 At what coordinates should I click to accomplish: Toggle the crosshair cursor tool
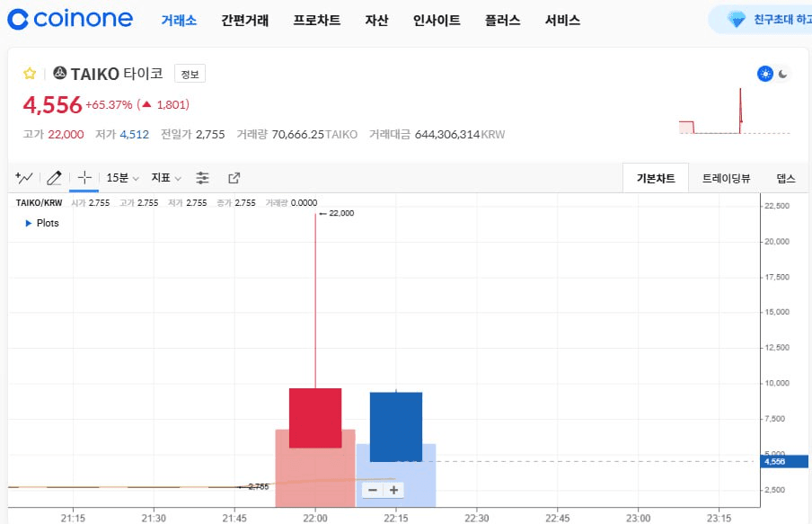[x=84, y=178]
